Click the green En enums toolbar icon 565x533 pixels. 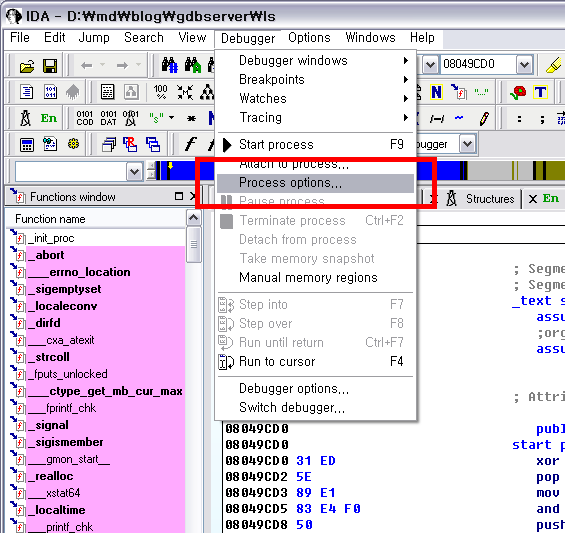click(49, 118)
